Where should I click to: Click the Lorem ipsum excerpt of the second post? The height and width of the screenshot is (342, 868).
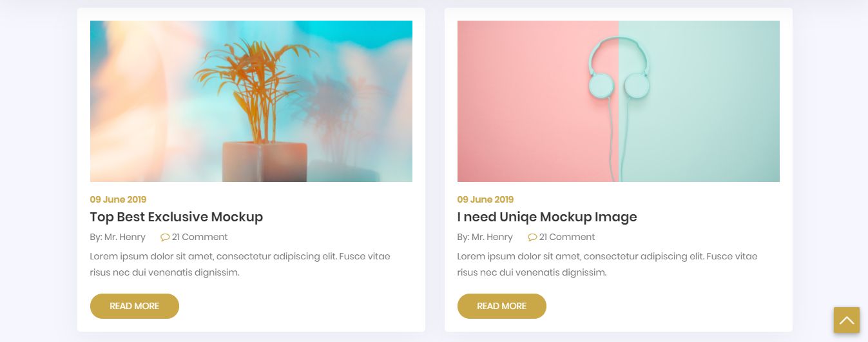608,265
